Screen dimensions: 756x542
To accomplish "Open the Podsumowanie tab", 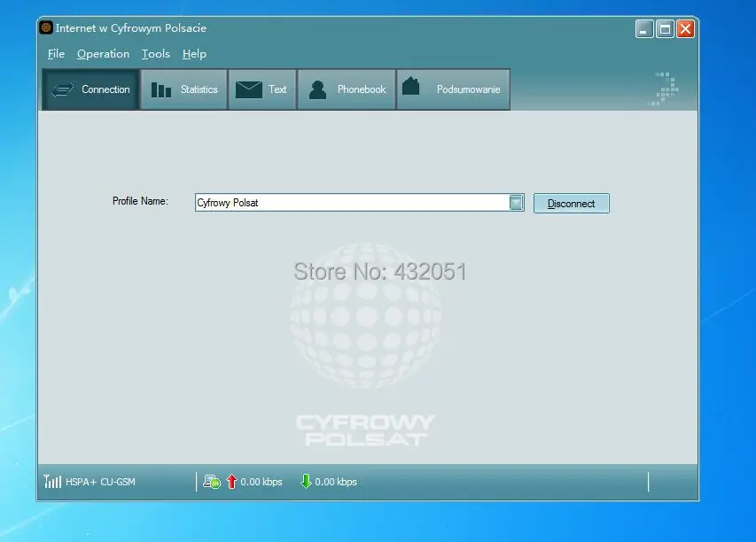I will (453, 89).
